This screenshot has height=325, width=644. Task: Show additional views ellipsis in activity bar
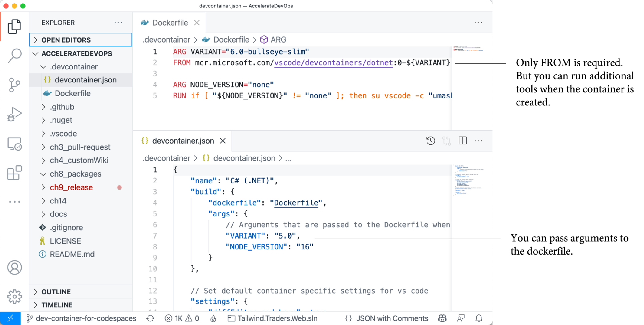[14, 202]
